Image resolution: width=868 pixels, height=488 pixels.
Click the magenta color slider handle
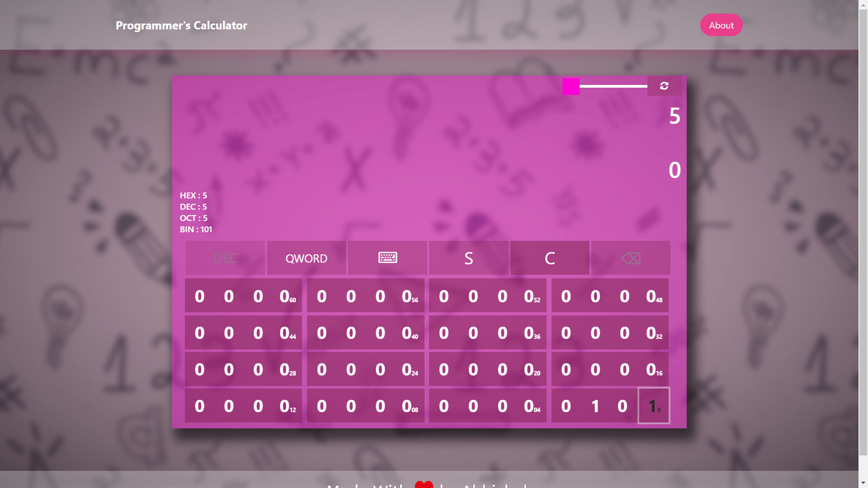coord(571,86)
